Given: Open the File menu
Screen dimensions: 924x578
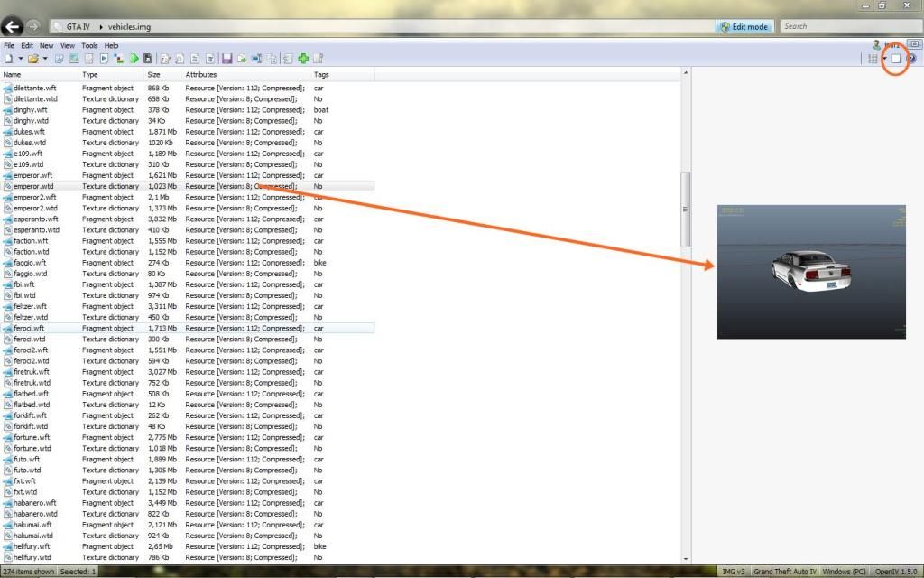Looking at the screenshot, I should coord(9,45).
